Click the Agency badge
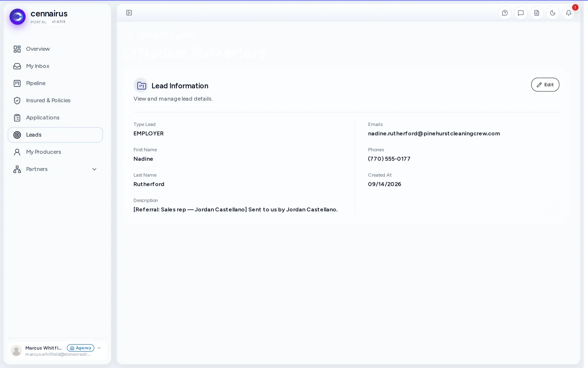 point(80,348)
